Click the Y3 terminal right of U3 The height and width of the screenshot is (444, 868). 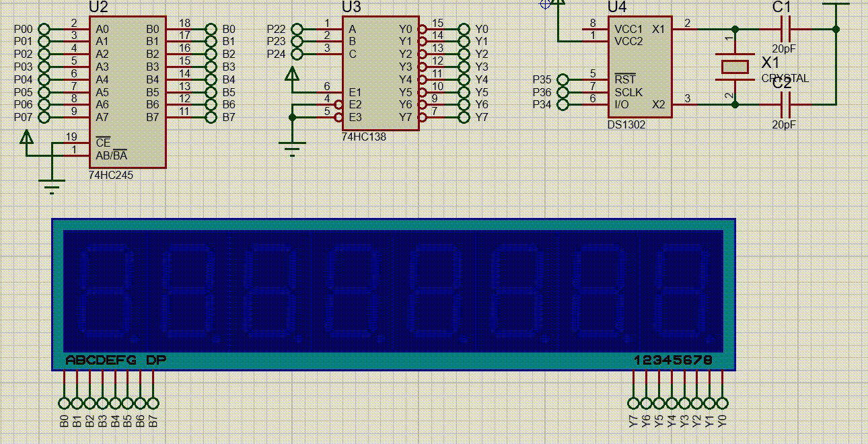(x=464, y=67)
